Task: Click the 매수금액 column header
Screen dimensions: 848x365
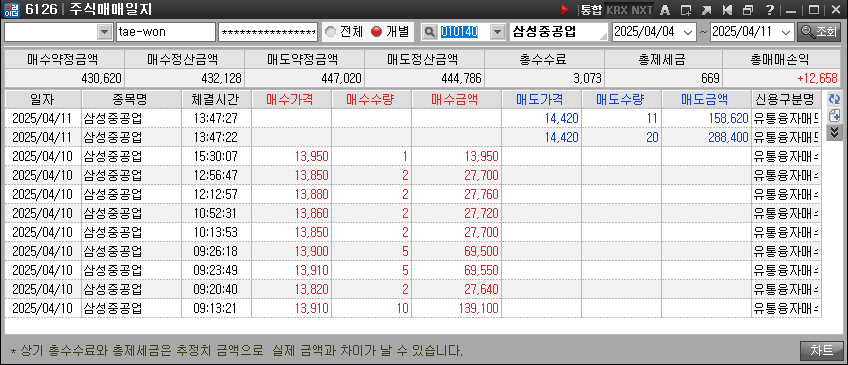Action: [x=456, y=99]
